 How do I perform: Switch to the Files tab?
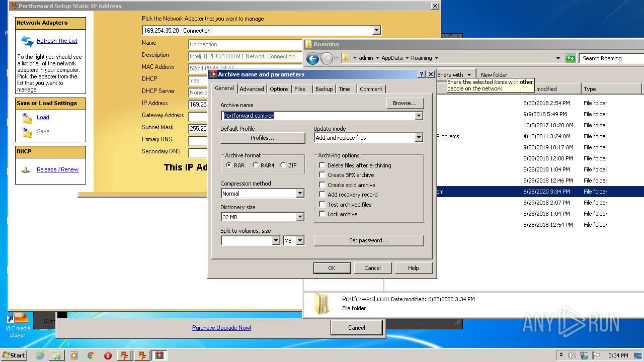click(x=300, y=89)
